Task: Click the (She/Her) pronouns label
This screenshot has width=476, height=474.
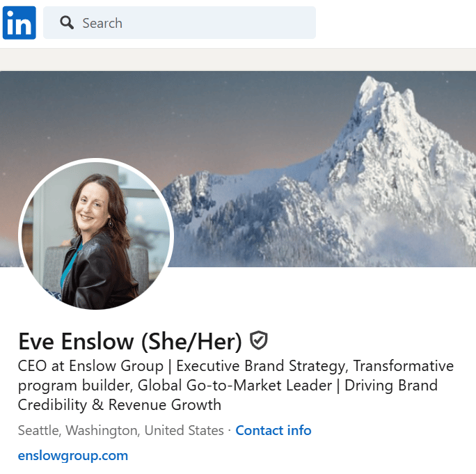Action: [191, 342]
